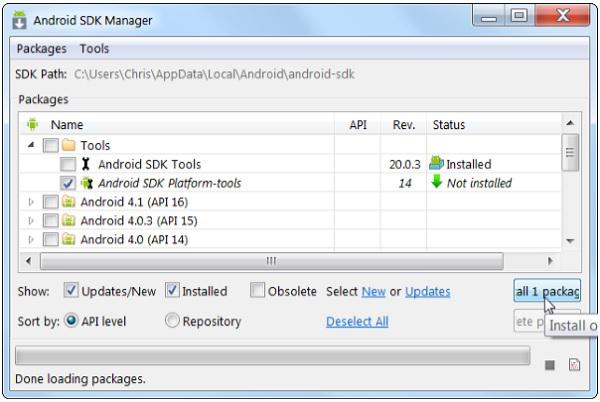
Task: Toggle the Obsolete checkbox
Action: point(258,291)
